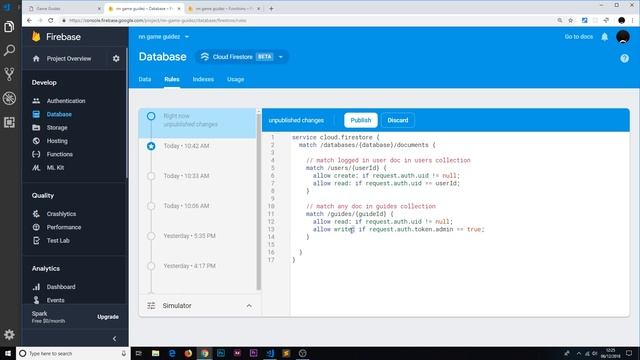Screen dimensions: 640x360
Task: Click the ML Kit icon
Action: (36, 168)
